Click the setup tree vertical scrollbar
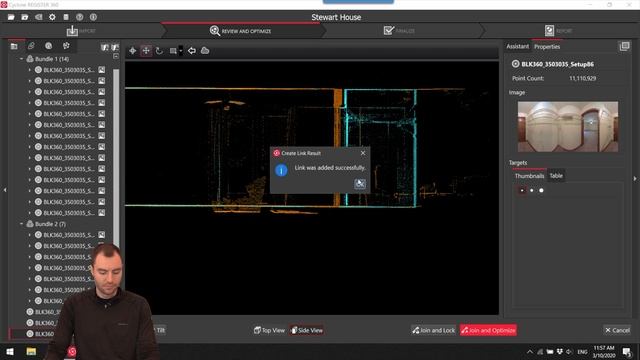This screenshot has width=640, height=360. tap(116, 157)
